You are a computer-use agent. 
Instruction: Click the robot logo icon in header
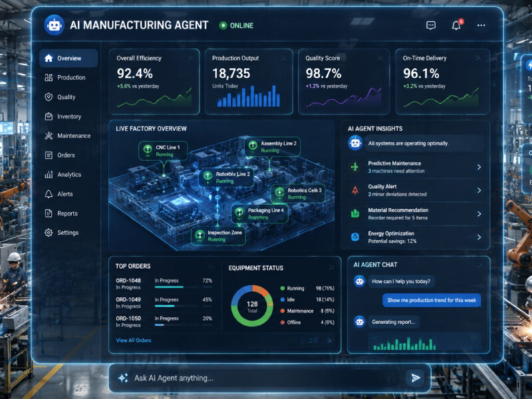55,25
